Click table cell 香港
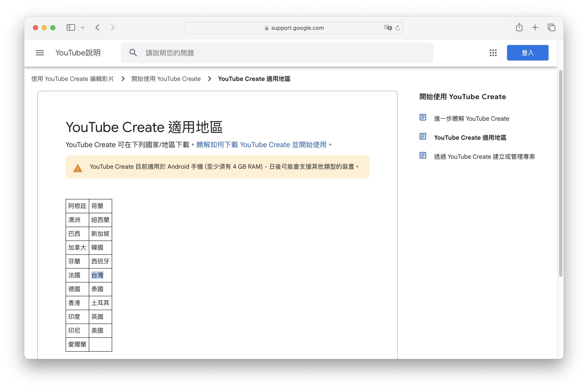This screenshot has height=391, width=588. coord(77,303)
